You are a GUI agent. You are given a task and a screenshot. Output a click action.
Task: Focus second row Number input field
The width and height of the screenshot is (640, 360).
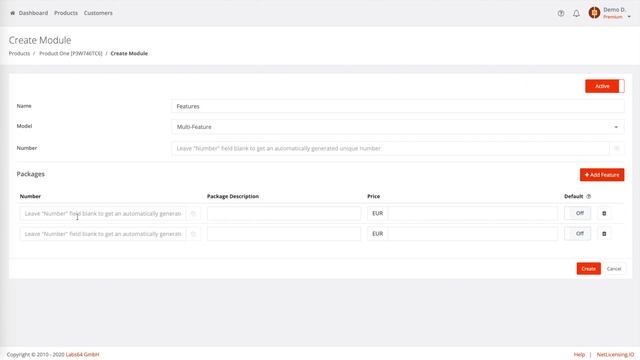point(103,234)
